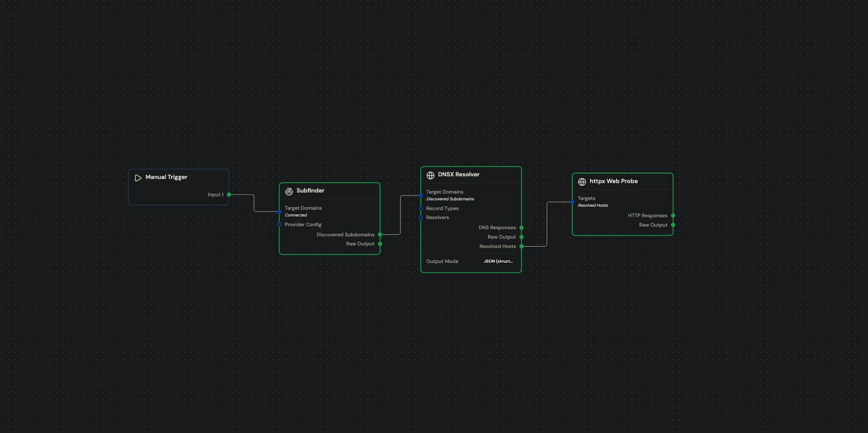Image resolution: width=868 pixels, height=433 pixels.
Task: Select the httpx Web Probe node title
Action: click(613, 181)
